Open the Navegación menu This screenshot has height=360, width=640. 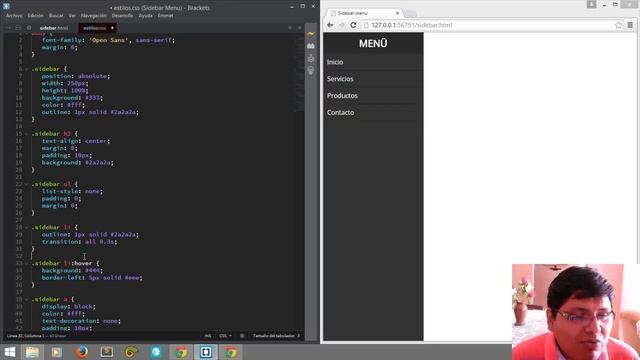93,16
